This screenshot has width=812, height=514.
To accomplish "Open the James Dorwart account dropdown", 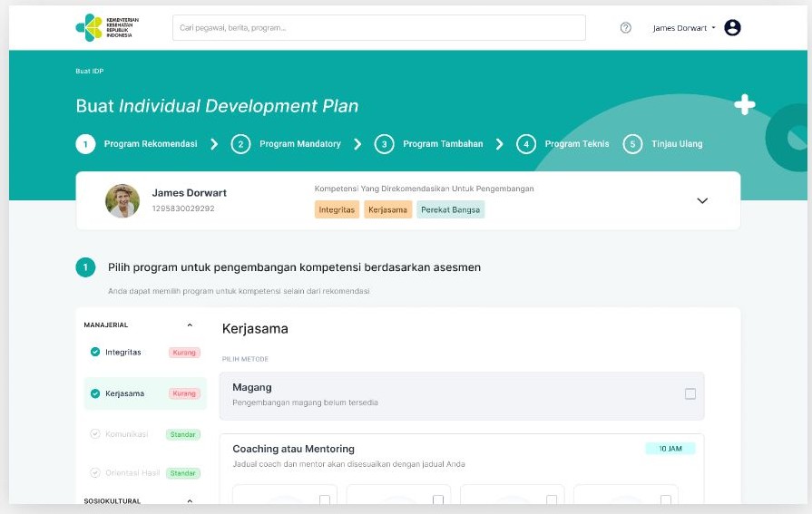I will click(x=683, y=28).
